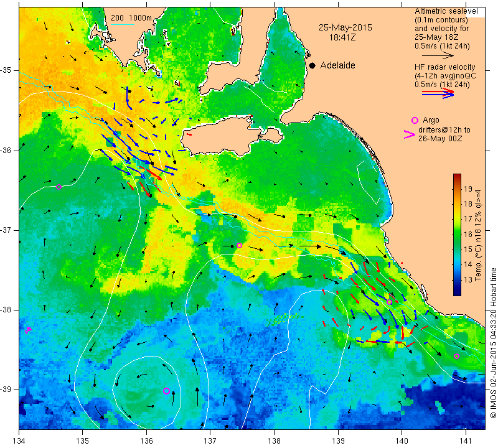498x448 pixels.
Task: Click the longitude axis label 134
Action: tap(19, 441)
